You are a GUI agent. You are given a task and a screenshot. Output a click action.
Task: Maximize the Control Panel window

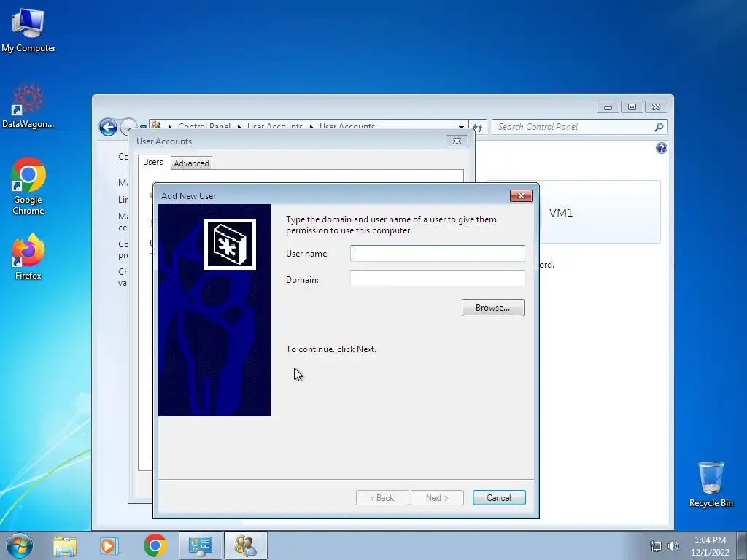click(632, 106)
